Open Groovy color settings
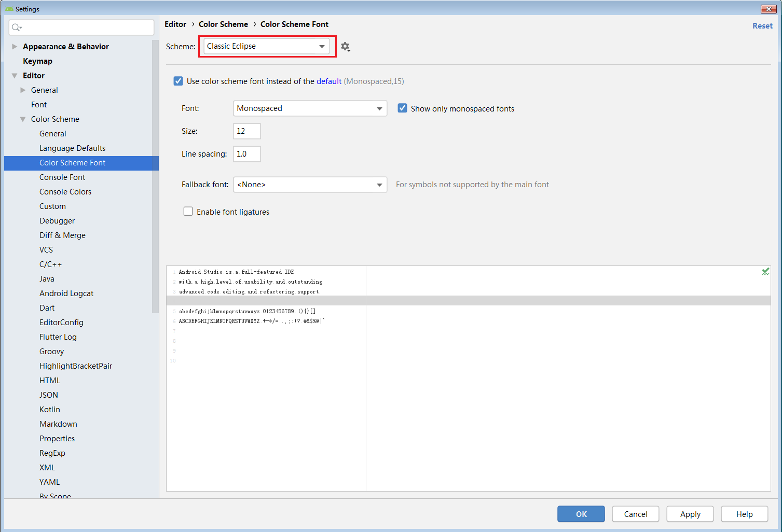This screenshot has width=782, height=532. [x=52, y=352]
